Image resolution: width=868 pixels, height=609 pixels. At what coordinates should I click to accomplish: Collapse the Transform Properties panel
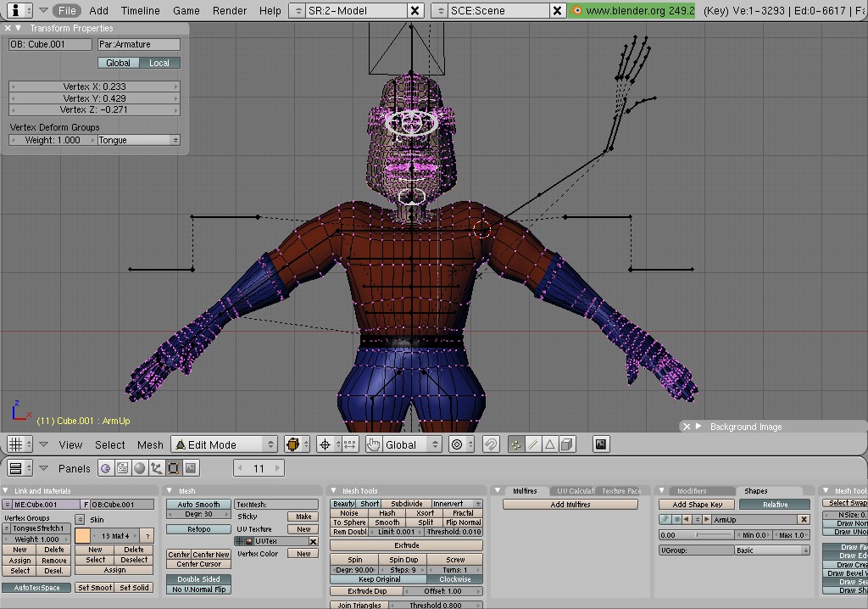[x=19, y=28]
